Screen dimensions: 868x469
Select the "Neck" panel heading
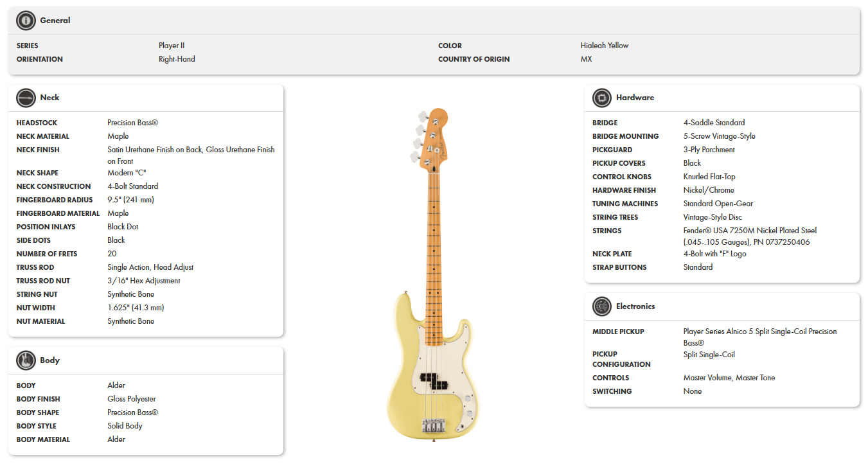click(49, 98)
